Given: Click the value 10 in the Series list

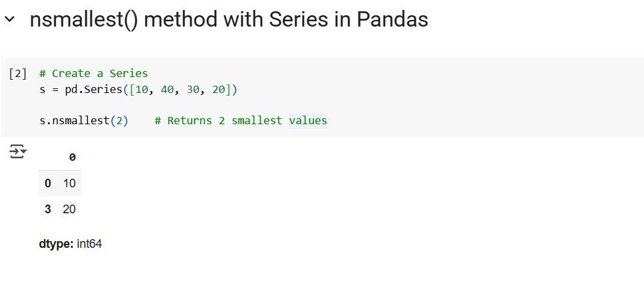Looking at the screenshot, I should tap(141, 90).
